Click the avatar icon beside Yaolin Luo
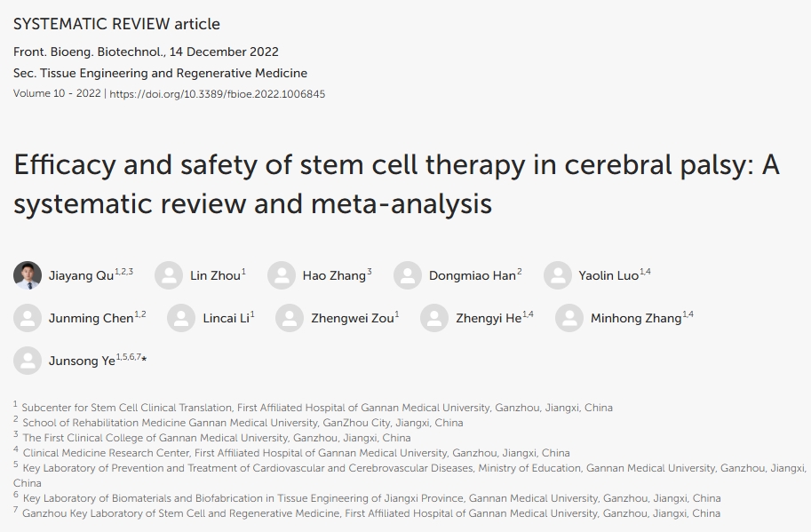The width and height of the screenshot is (811, 532). click(x=558, y=275)
